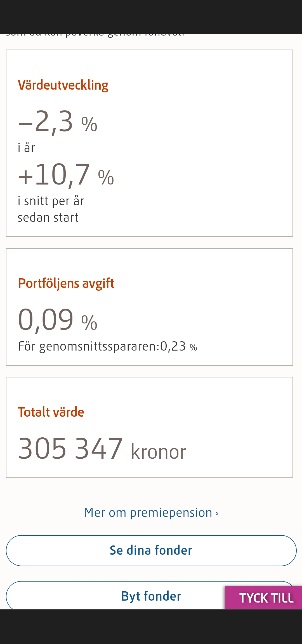This screenshot has height=644, width=302.
Task: Click the −2,3 % yearly return value
Action: (x=58, y=122)
